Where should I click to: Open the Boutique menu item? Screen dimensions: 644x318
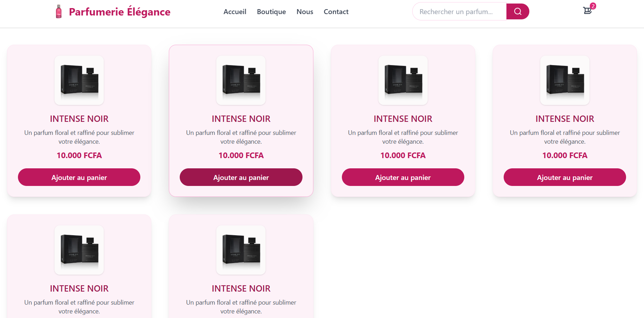271,12
